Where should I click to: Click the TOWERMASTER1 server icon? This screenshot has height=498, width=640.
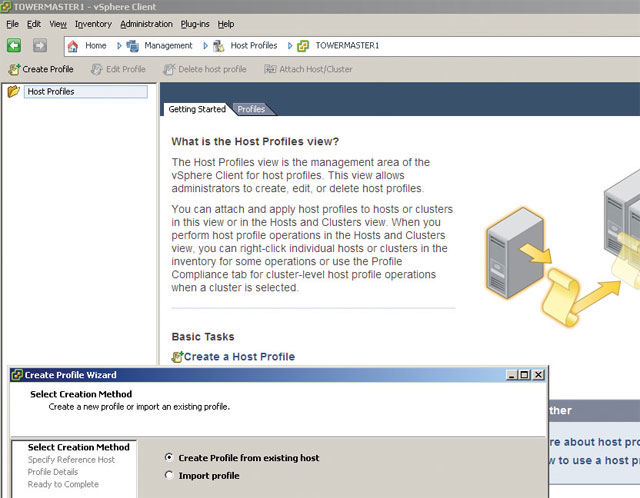click(x=303, y=46)
